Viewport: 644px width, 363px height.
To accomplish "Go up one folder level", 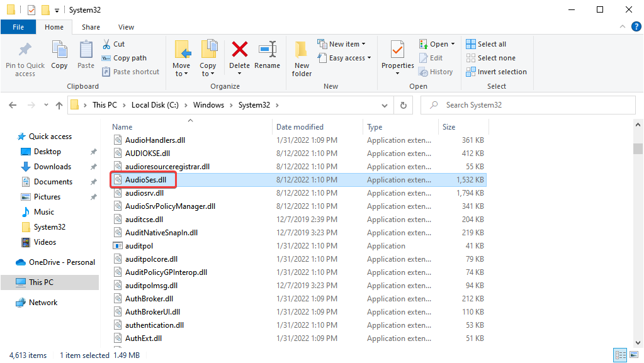I will click(59, 105).
